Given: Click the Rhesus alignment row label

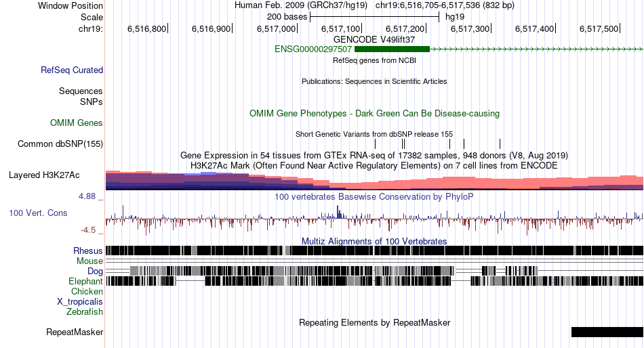Looking at the screenshot, I should (x=88, y=251).
